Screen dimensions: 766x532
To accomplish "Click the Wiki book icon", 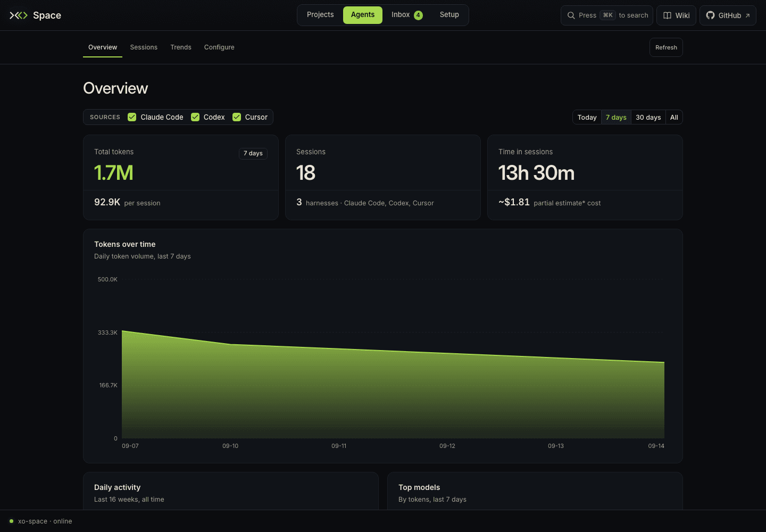I will pos(667,15).
